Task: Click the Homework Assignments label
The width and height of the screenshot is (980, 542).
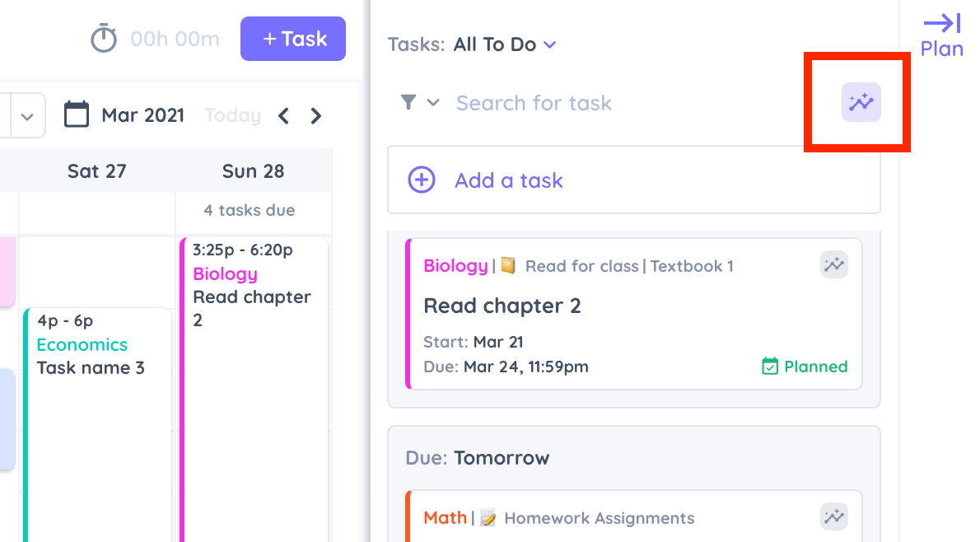Action: 600,518
